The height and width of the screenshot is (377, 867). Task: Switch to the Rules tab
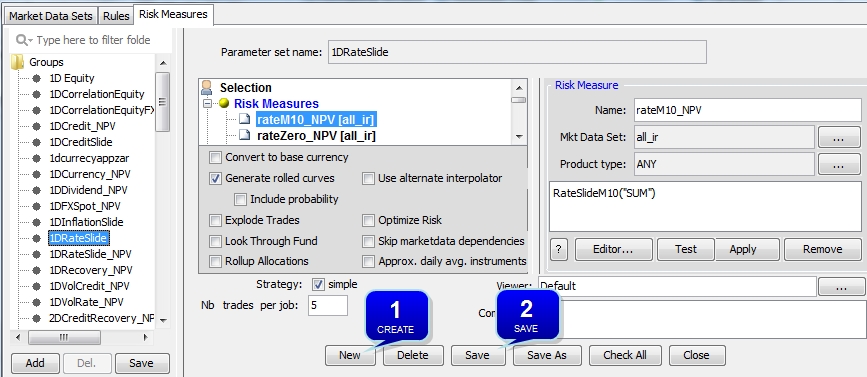pos(116,15)
